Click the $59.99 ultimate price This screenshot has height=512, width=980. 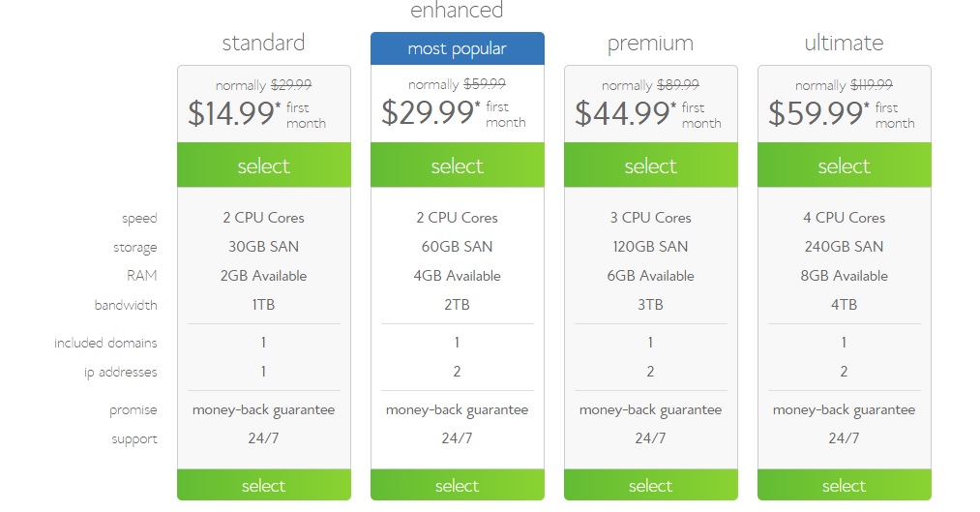click(x=813, y=114)
